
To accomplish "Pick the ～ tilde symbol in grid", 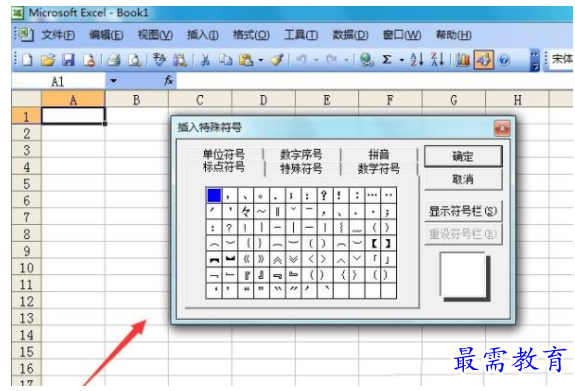I will click(x=261, y=211).
